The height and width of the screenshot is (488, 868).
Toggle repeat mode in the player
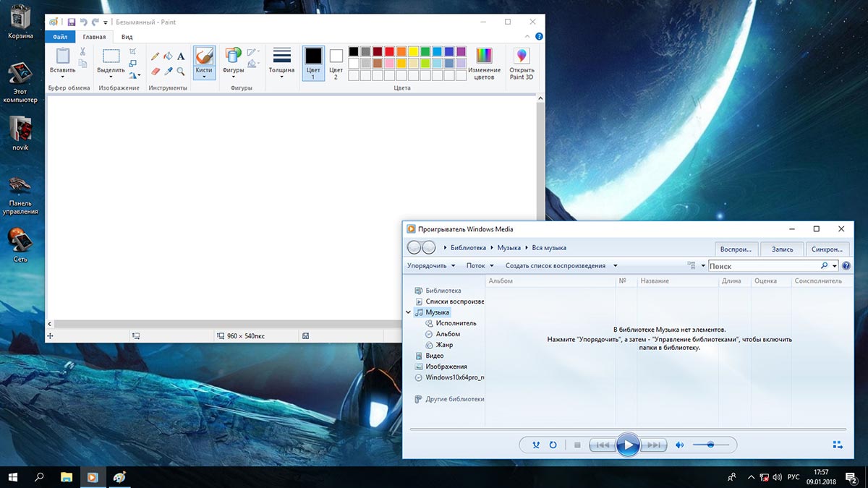pyautogui.click(x=553, y=445)
